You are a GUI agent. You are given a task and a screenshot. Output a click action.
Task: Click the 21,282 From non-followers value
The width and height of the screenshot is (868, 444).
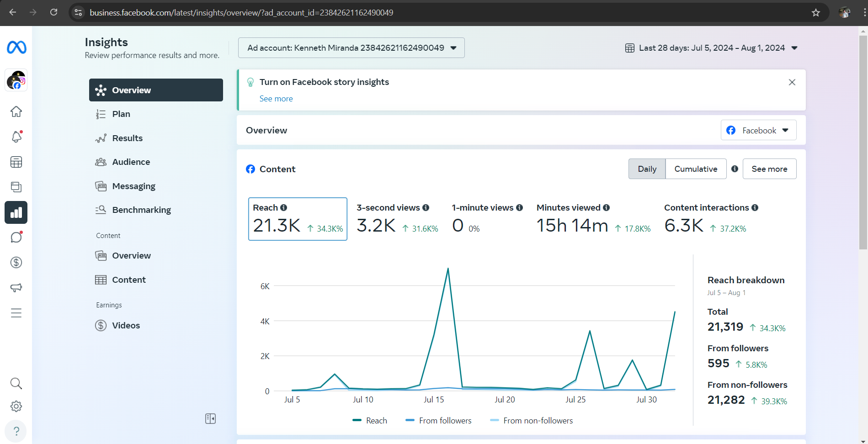tap(726, 400)
